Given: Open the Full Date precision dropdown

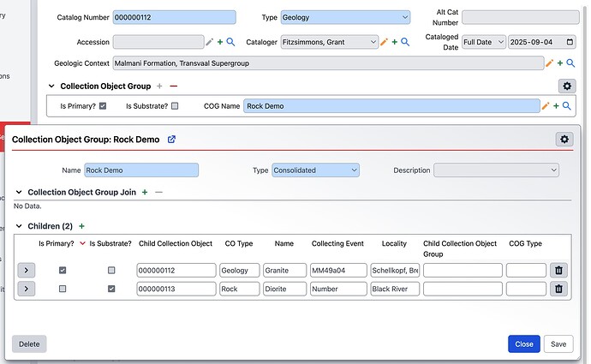Looking at the screenshot, I should point(483,42).
